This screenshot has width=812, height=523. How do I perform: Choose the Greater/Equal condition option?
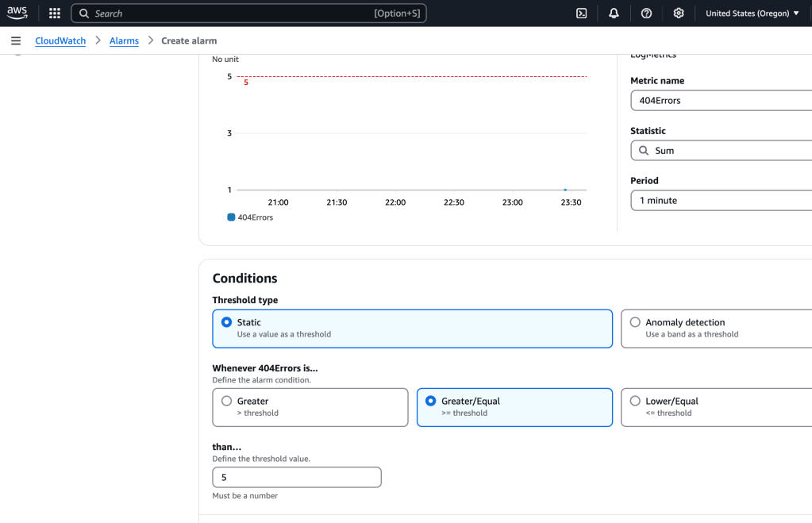(431, 401)
